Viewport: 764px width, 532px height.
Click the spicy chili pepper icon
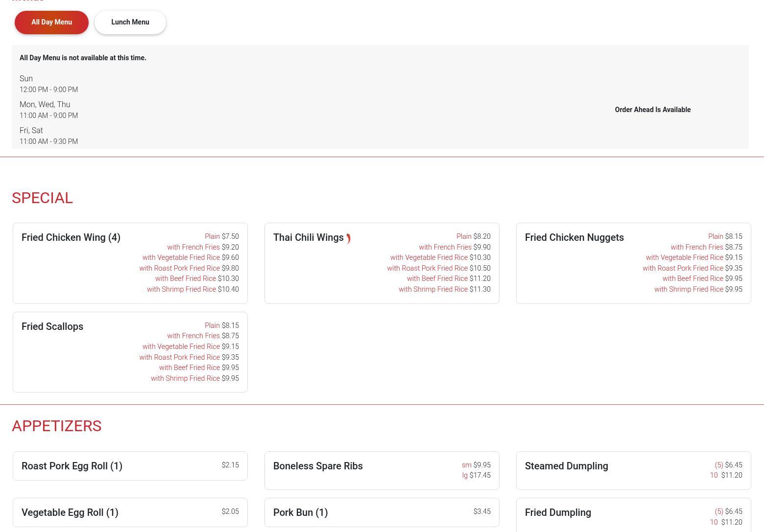[348, 238]
